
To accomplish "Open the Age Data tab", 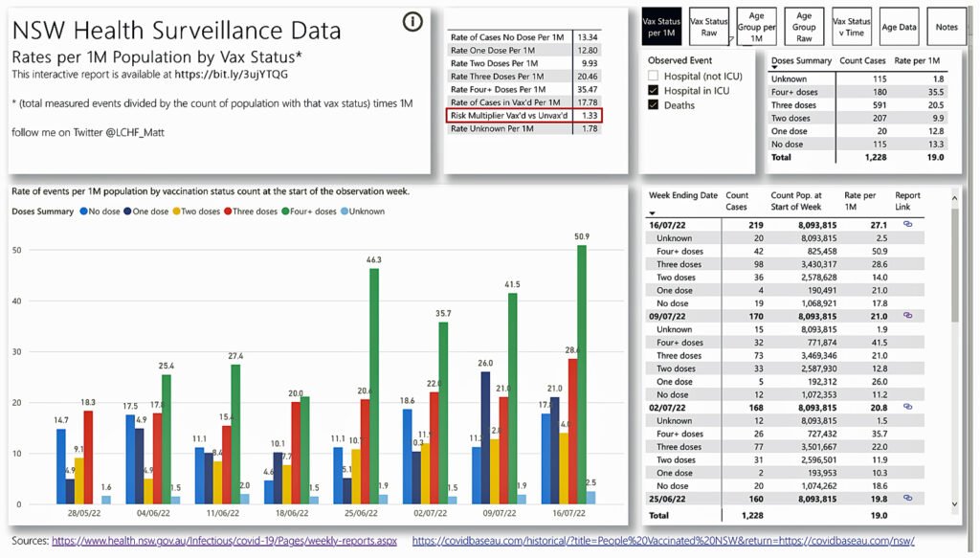I will 899,27.
